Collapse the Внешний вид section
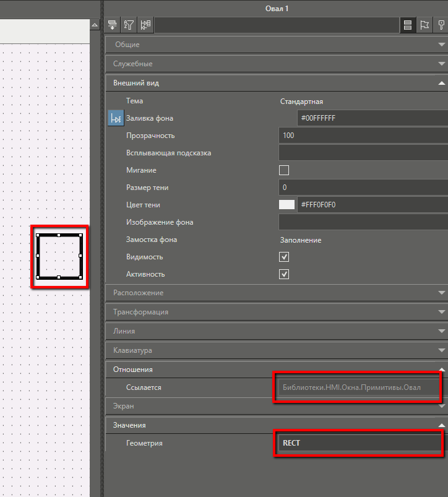The width and height of the screenshot is (448, 497). click(275, 83)
